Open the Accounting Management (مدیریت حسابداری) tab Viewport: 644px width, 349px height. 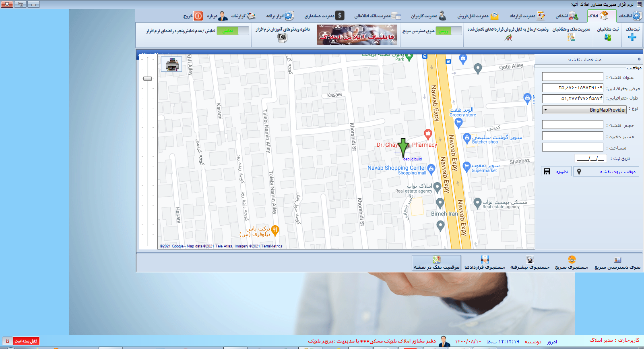click(x=324, y=16)
